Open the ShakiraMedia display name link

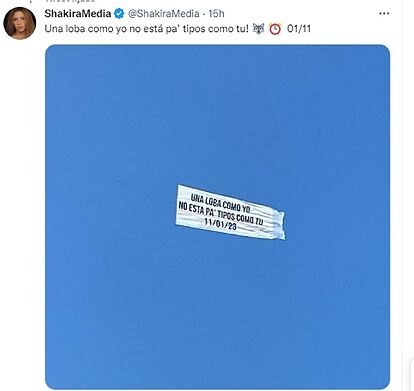coord(78,14)
